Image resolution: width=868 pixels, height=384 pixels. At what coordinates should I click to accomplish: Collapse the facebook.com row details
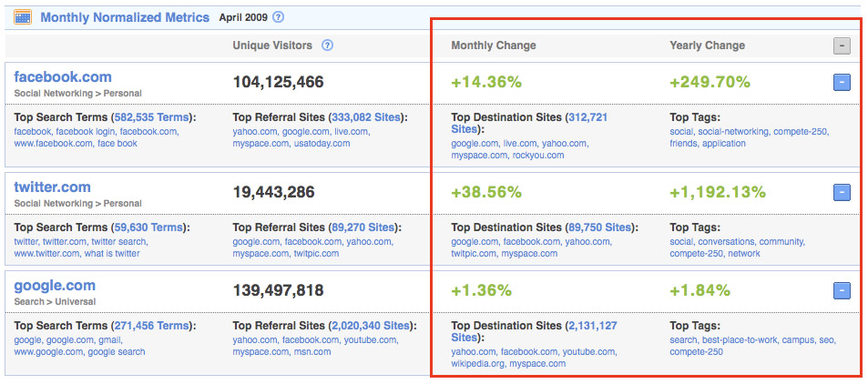pyautogui.click(x=842, y=83)
